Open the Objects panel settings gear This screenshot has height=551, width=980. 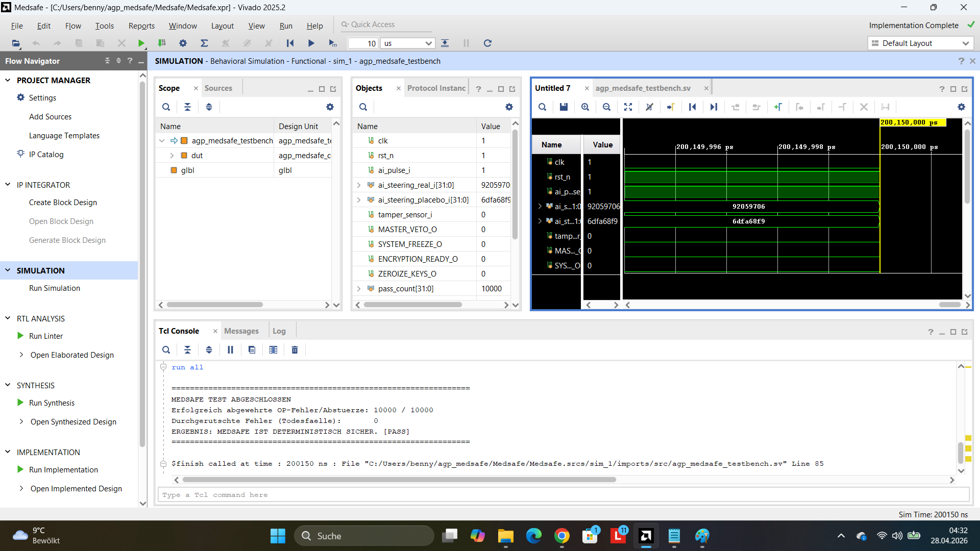coord(509,107)
